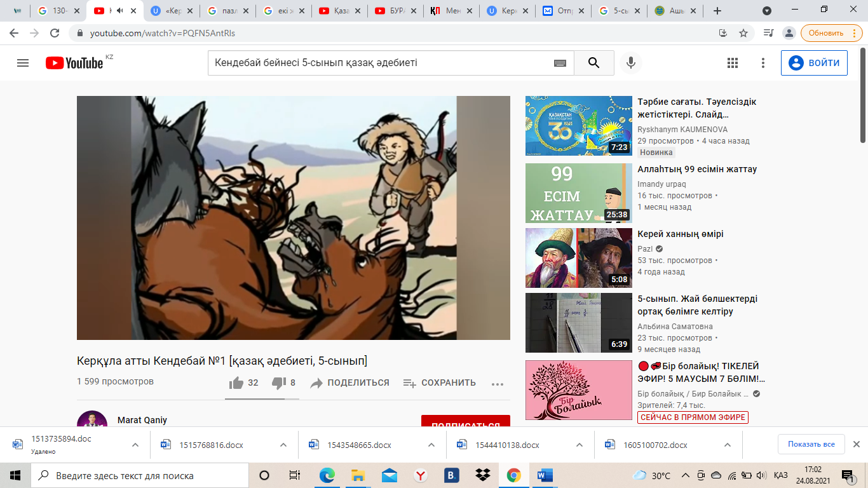
Task: Click the Альбина Саматовна channel name
Action: [x=675, y=327]
